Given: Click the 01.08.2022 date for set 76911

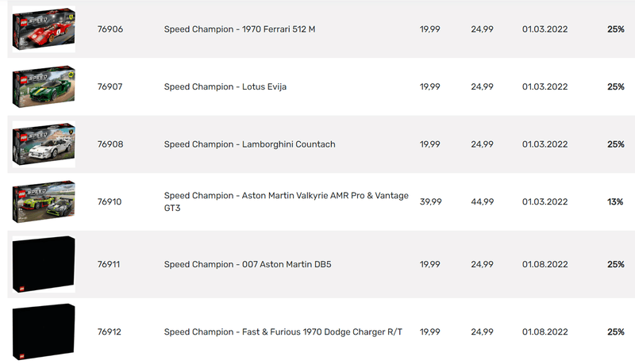Looking at the screenshot, I should point(545,264).
